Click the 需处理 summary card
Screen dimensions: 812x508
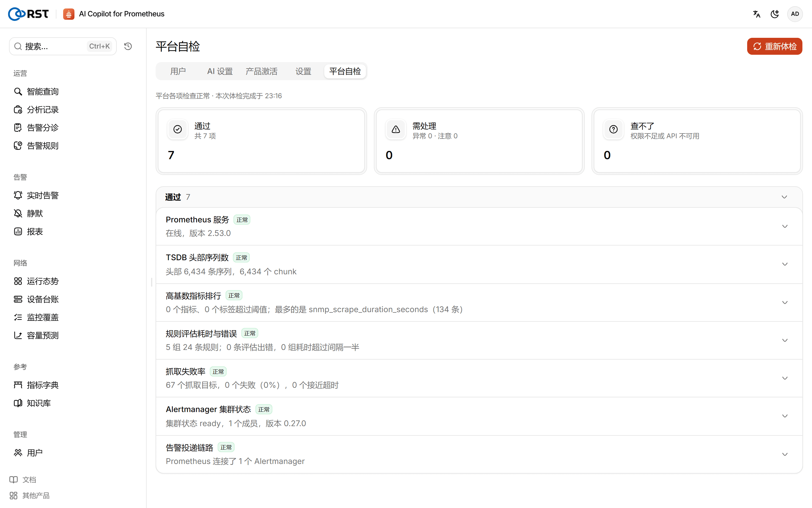pos(479,141)
